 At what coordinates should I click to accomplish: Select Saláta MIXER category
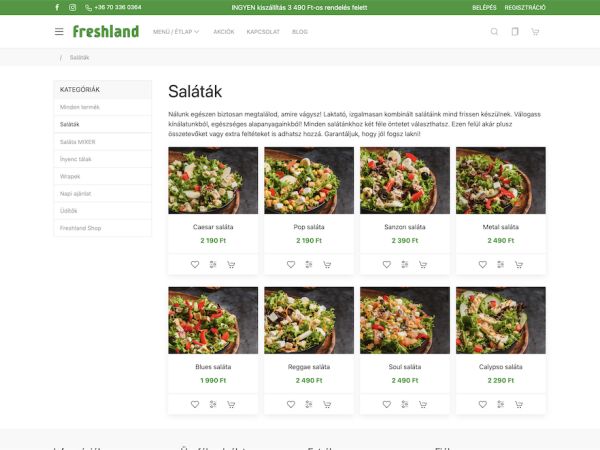point(103,142)
